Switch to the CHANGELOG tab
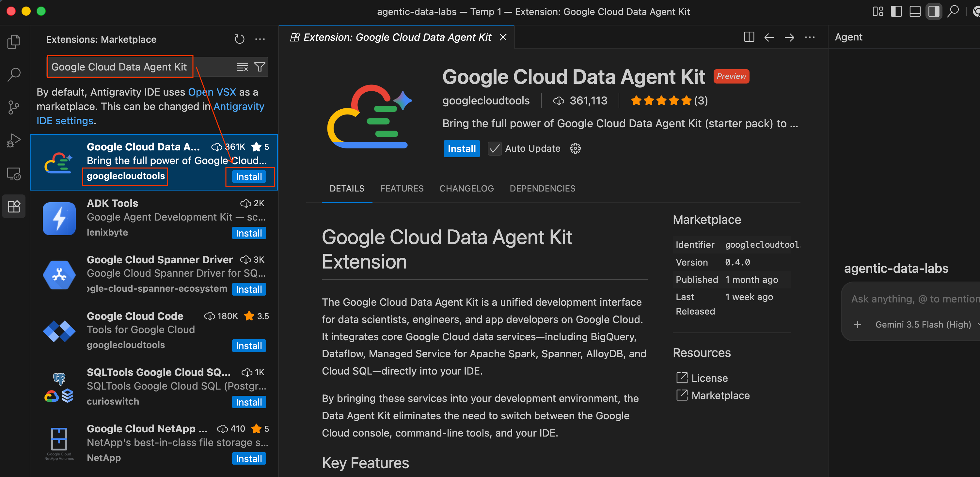The width and height of the screenshot is (980, 477). pyautogui.click(x=466, y=189)
